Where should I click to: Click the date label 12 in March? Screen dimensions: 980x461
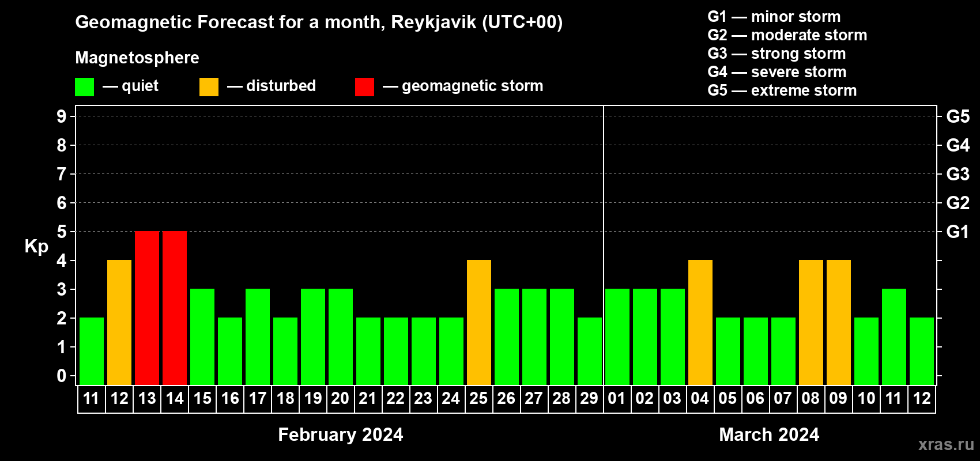[x=922, y=398]
